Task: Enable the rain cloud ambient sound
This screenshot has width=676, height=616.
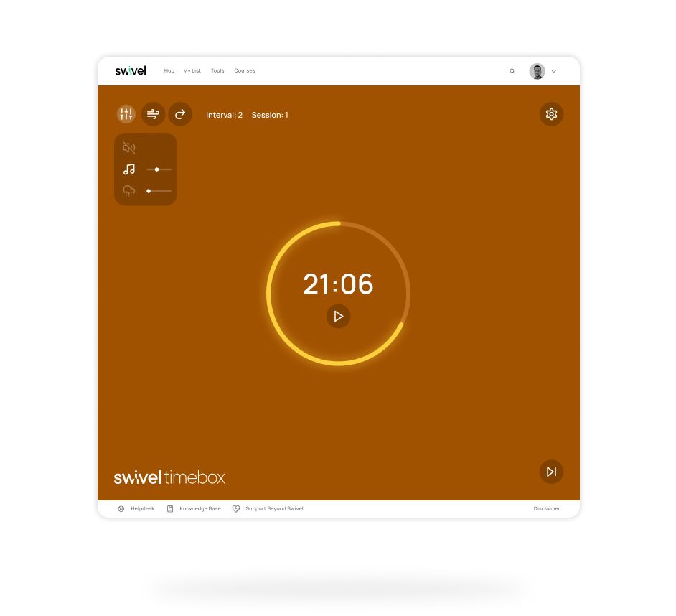Action: coord(129,190)
